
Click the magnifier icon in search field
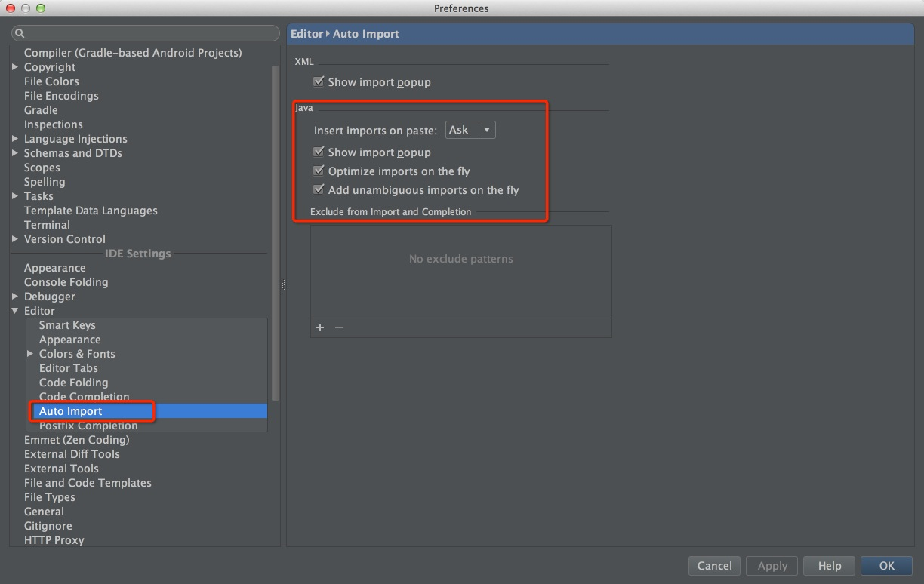[20, 33]
